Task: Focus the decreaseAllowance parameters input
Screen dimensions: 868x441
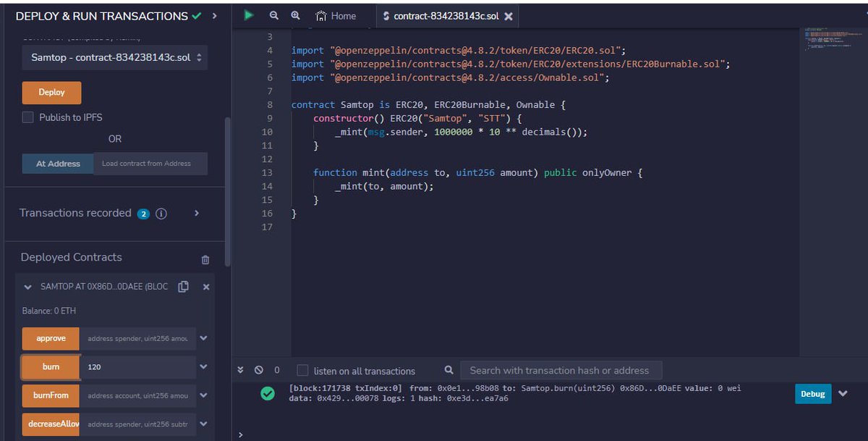Action: tap(137, 424)
